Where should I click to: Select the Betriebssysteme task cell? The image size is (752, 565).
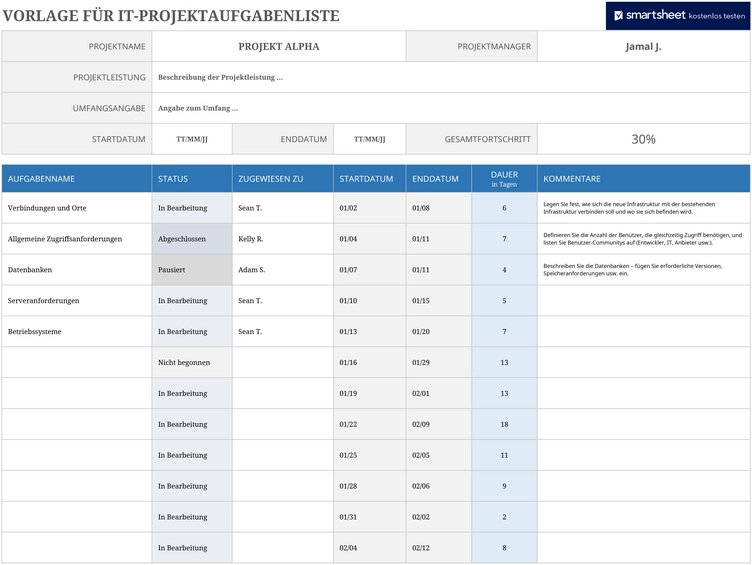(77, 331)
